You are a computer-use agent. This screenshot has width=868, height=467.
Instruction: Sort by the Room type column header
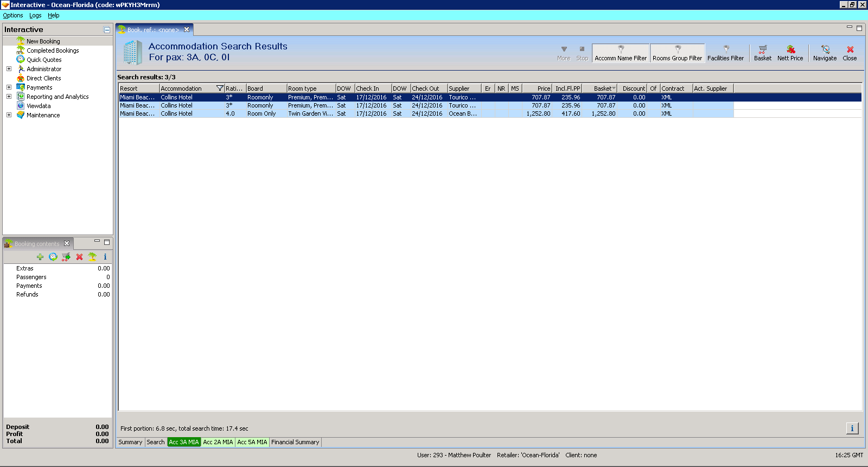311,89
